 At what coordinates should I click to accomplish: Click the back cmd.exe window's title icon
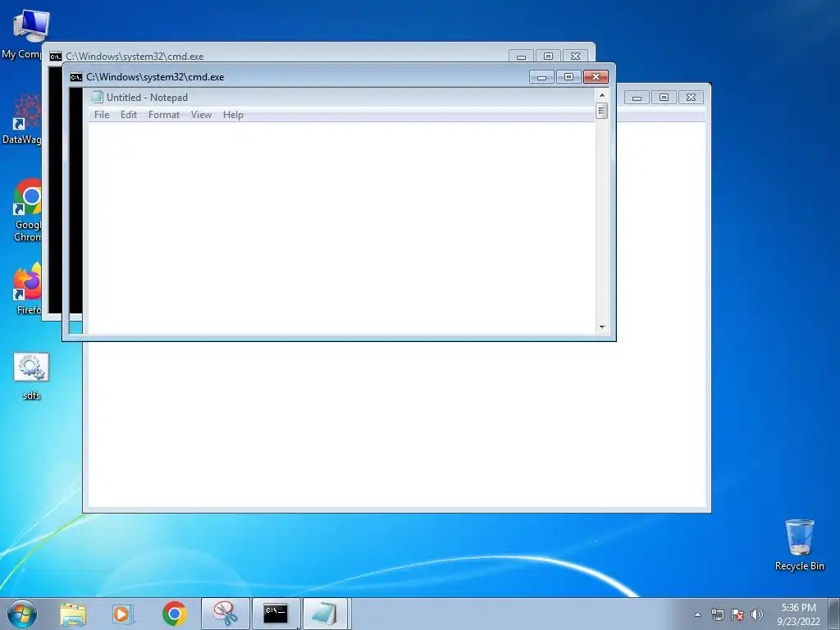pos(56,57)
